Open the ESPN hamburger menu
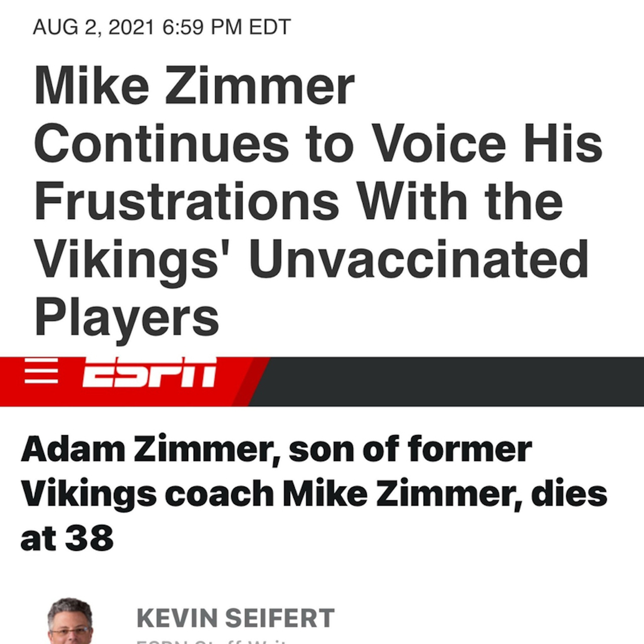This screenshot has height=644, width=644. click(x=41, y=371)
